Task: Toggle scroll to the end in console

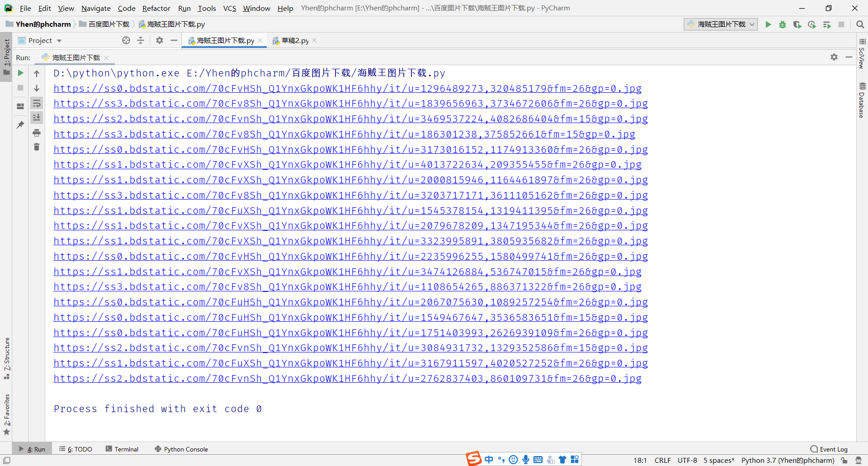Action: click(x=37, y=118)
